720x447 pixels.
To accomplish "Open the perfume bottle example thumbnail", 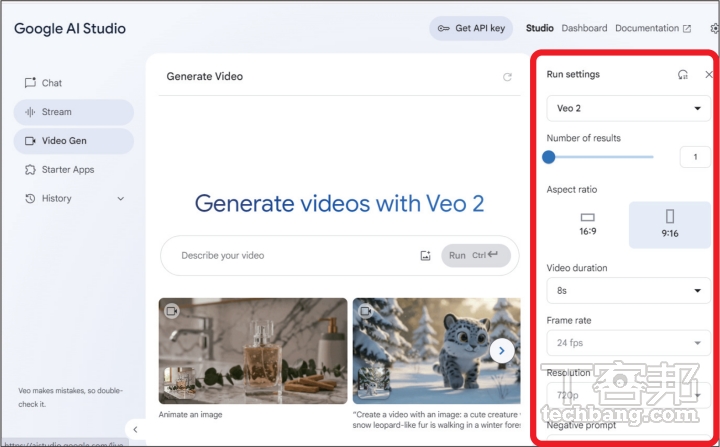I will [253, 351].
